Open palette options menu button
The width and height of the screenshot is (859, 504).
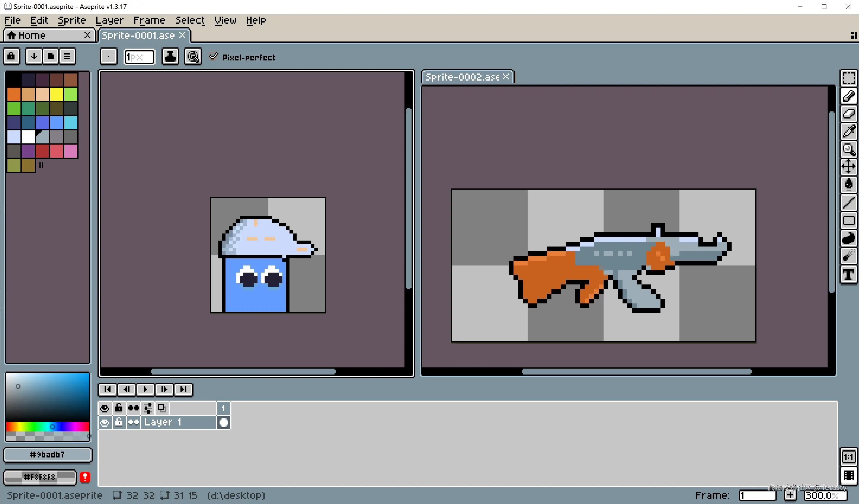[x=67, y=56]
